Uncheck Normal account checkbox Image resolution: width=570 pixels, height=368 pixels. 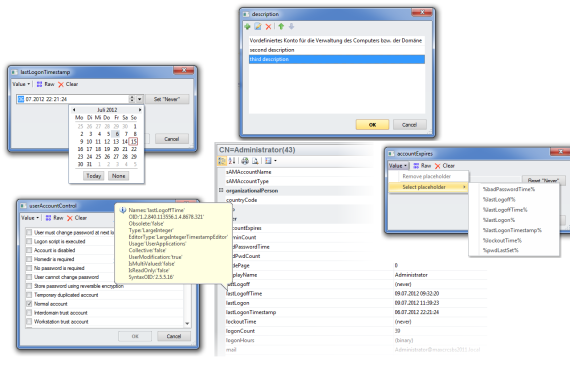29,304
